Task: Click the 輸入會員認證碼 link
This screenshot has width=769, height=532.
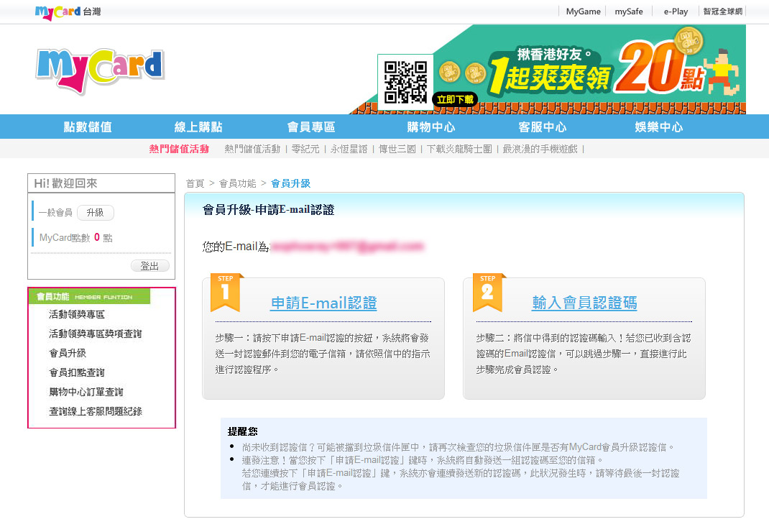Action: [x=584, y=303]
